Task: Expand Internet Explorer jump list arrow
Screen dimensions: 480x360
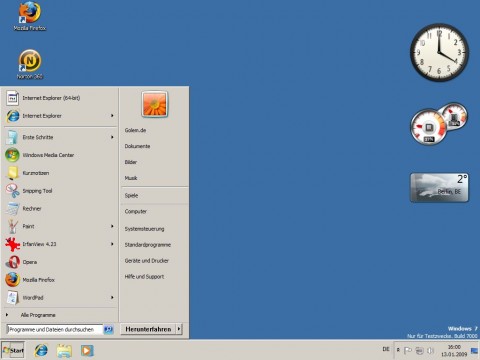Action: tap(112, 116)
